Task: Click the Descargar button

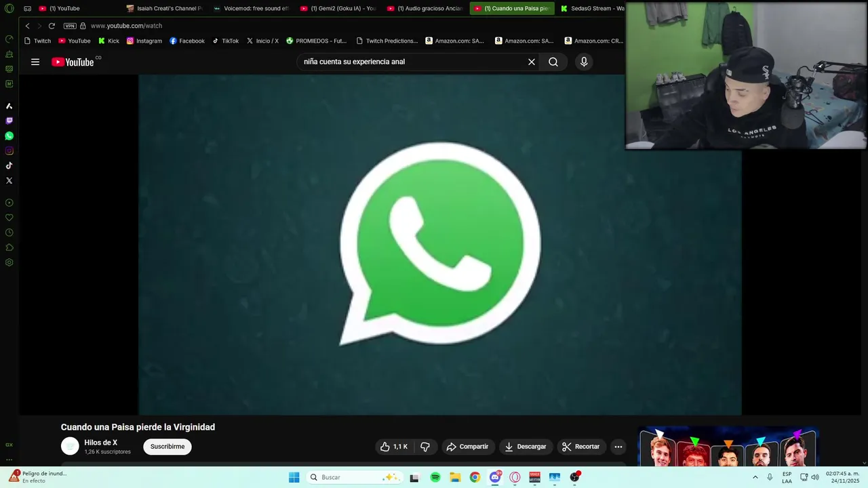Action: click(526, 447)
